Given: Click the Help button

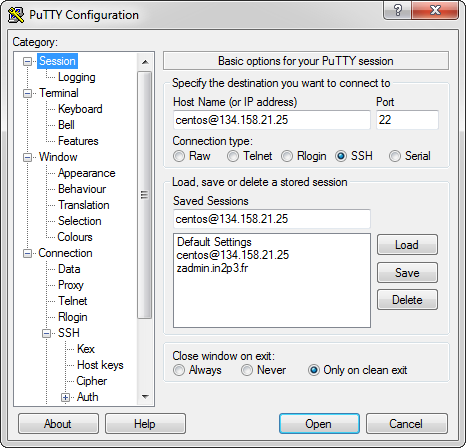Looking at the screenshot, I should pos(145,424).
